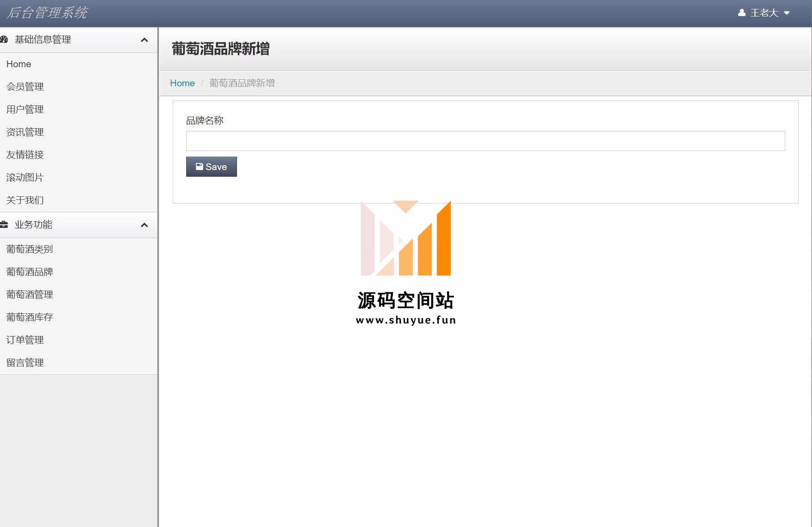Image resolution: width=812 pixels, height=527 pixels.
Task: Click the 后台管理系统 header title
Action: (47, 13)
